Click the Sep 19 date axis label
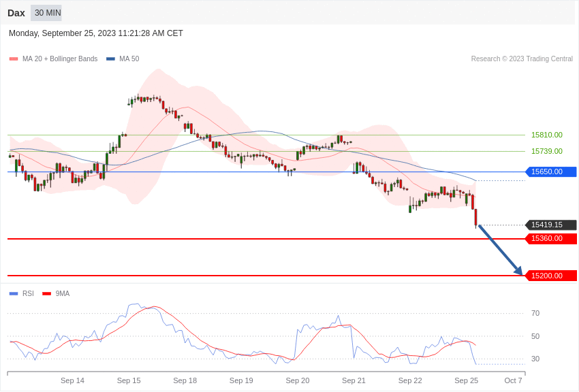 click(x=241, y=380)
